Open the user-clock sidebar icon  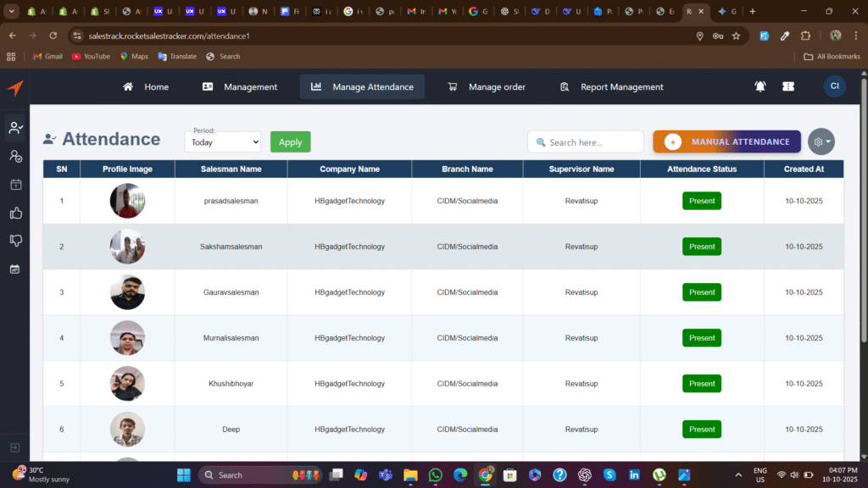pyautogui.click(x=15, y=157)
